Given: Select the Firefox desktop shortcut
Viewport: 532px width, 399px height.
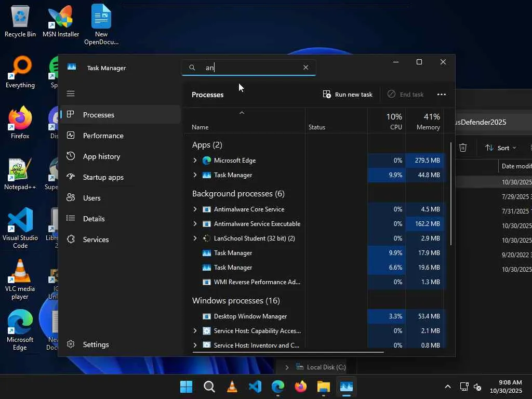Looking at the screenshot, I should point(20,123).
